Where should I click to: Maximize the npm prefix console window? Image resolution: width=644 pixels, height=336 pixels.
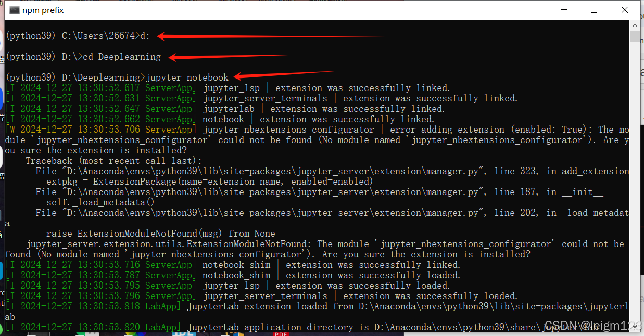tap(594, 10)
